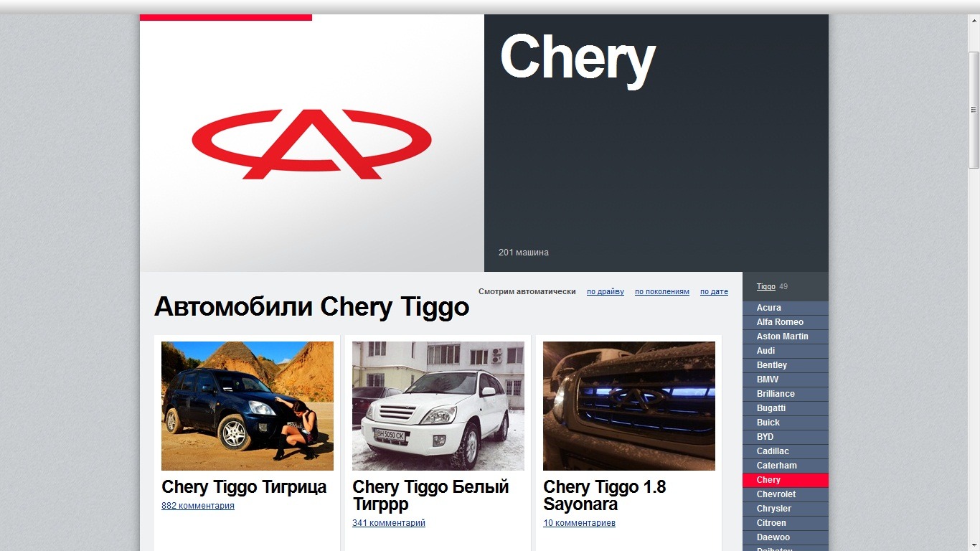Click the vertical page scrollbar thumb

point(974,110)
